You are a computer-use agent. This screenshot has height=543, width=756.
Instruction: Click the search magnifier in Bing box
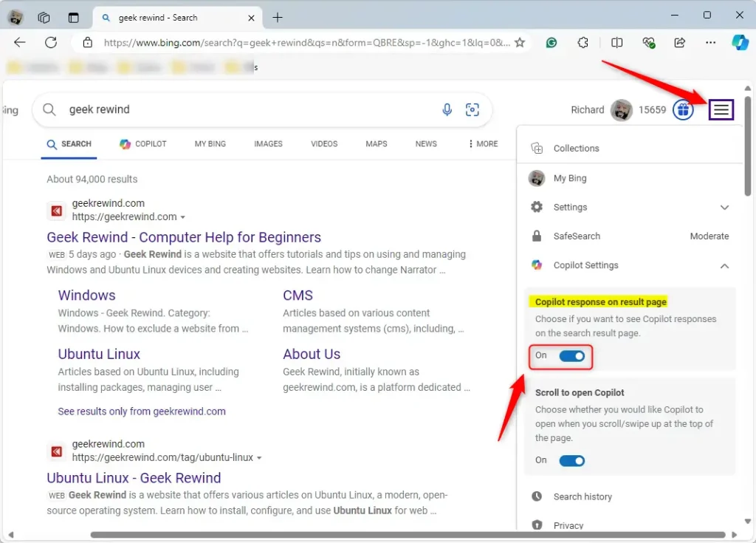(49, 109)
